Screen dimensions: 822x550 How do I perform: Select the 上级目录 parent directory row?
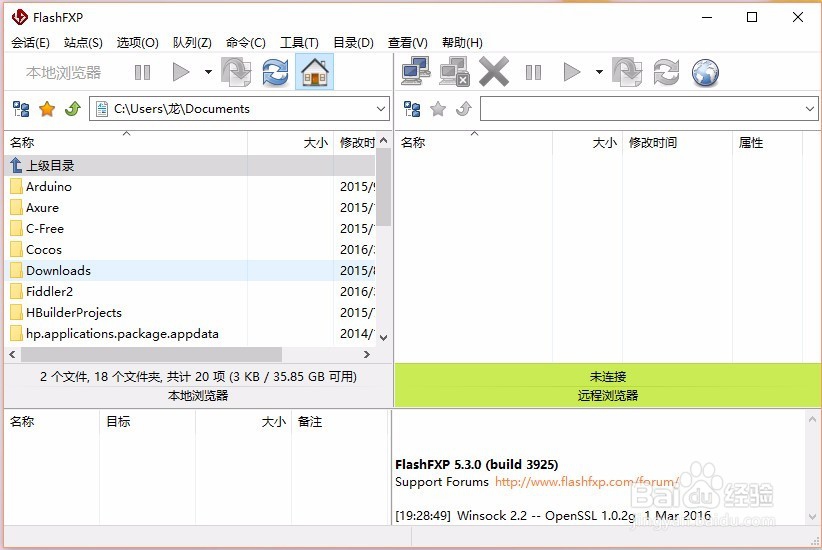click(190, 166)
